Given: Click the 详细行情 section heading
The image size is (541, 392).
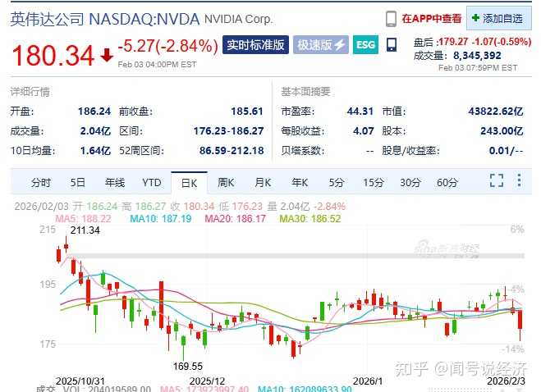Looking at the screenshot, I should [30, 92].
